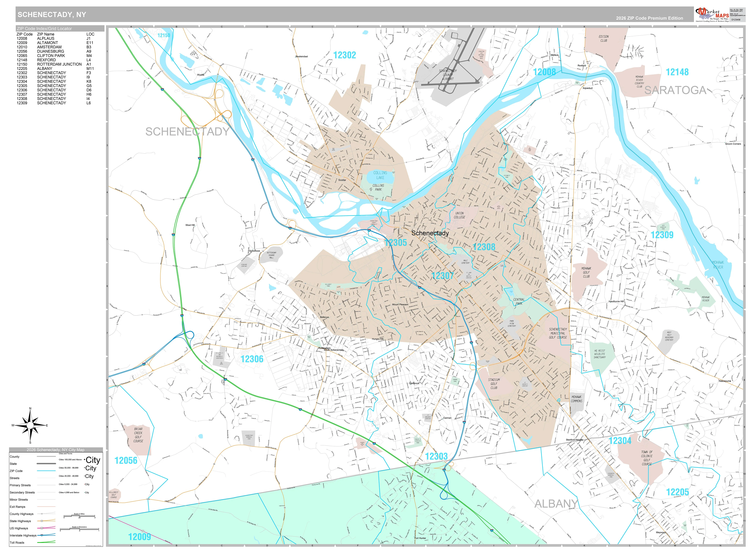
Task: Click the Scotia place name
Action: (342, 180)
